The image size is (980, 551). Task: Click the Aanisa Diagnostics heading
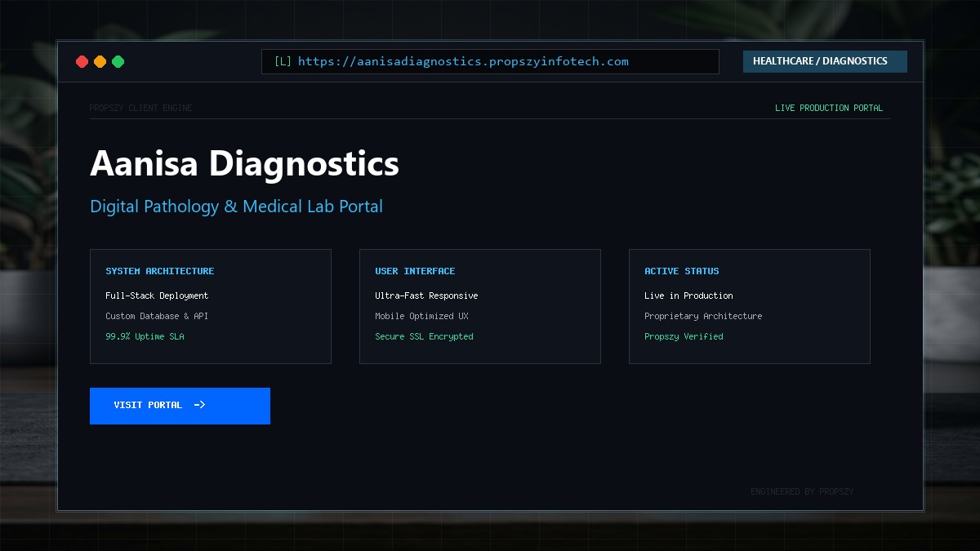[244, 163]
